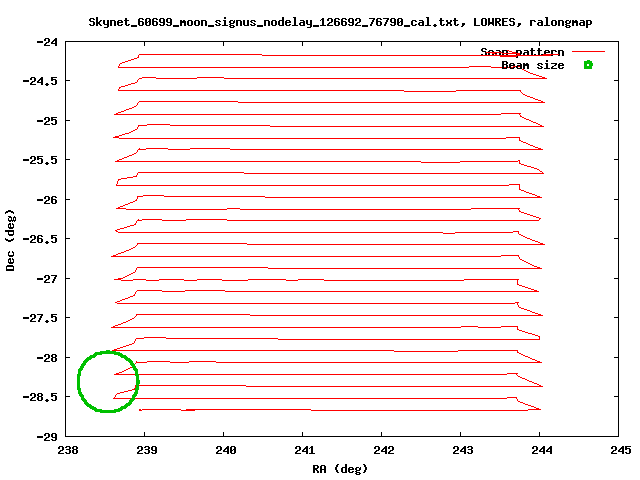Click the -26 y-axis tick label

pos(47,200)
